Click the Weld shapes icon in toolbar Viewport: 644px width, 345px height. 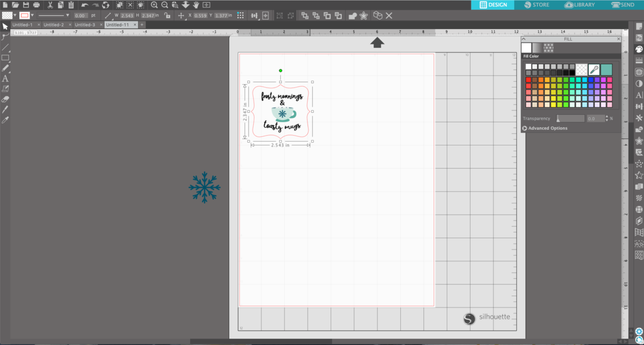pyautogui.click(x=352, y=16)
